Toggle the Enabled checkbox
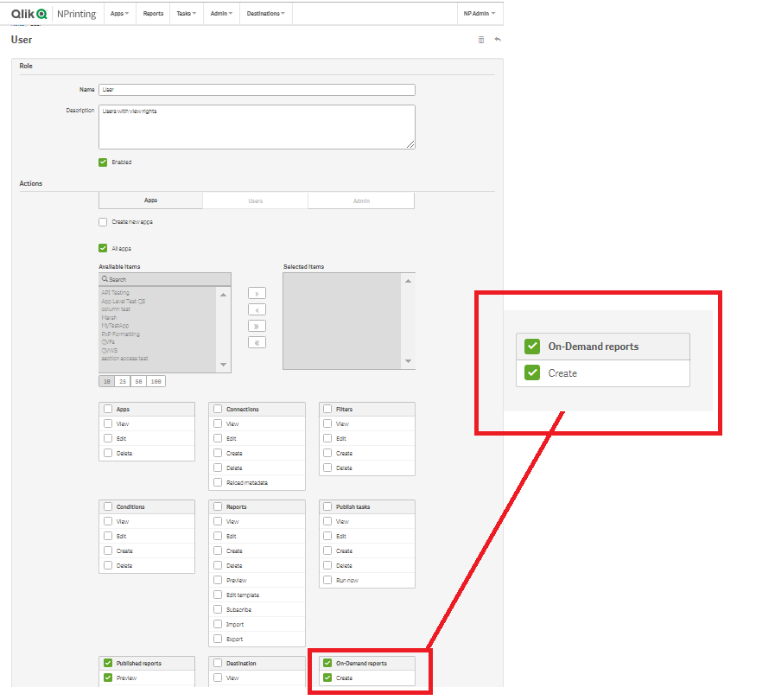 point(103,162)
